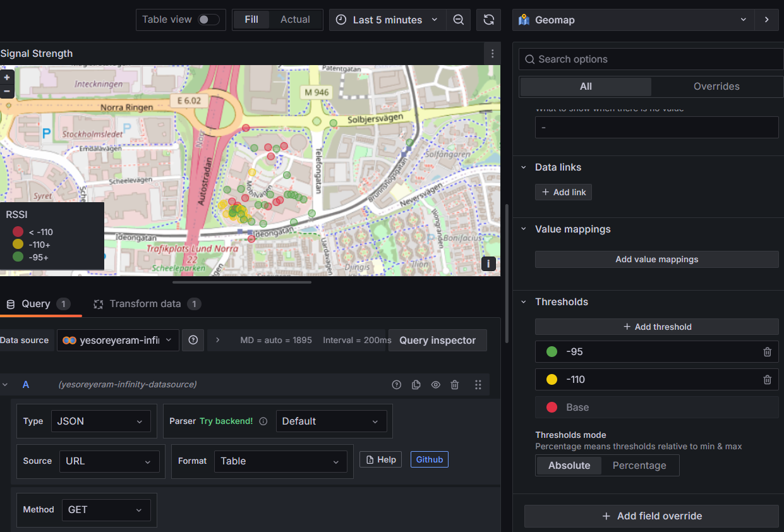Screen dimensions: 784x532
Task: Switch to the Transform data tab
Action: pyautogui.click(x=146, y=304)
